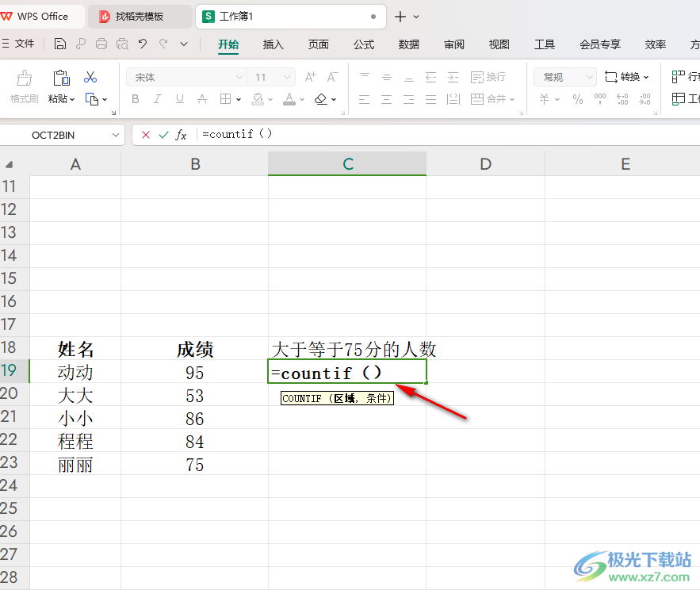Click the Print icon
The height and width of the screenshot is (590, 700).
click(x=101, y=44)
